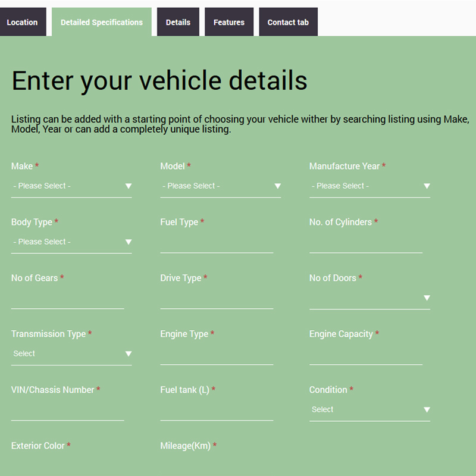This screenshot has height=476, width=476.
Task: Open the Body Type dropdown
Action: [x=71, y=242]
